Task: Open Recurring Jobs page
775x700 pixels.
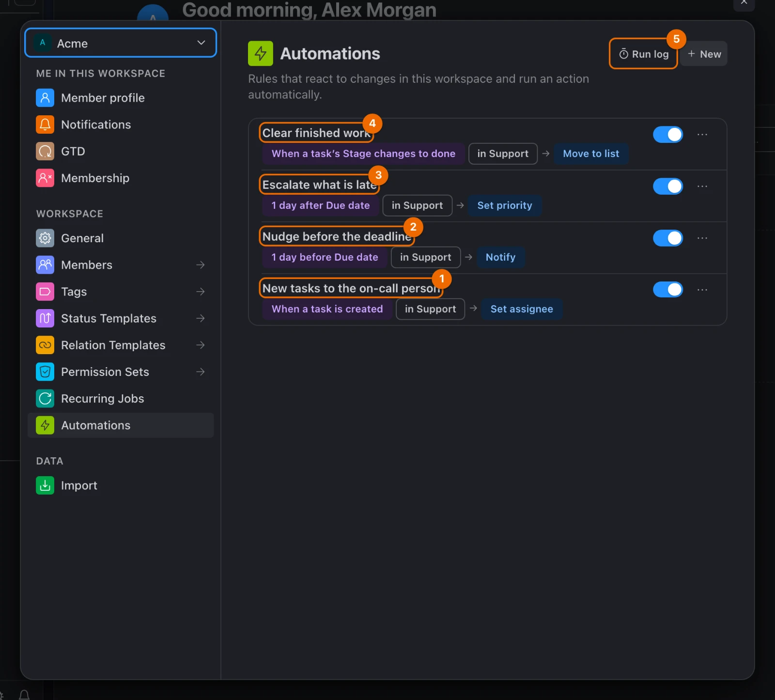Action: [121, 398]
